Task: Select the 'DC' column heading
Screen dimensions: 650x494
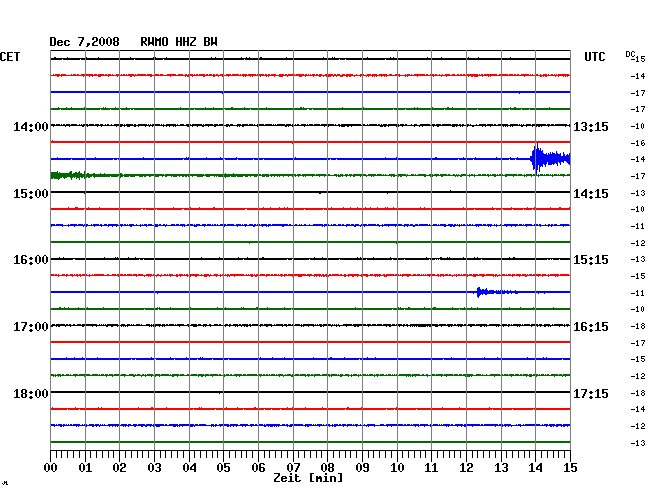Action: (x=630, y=54)
